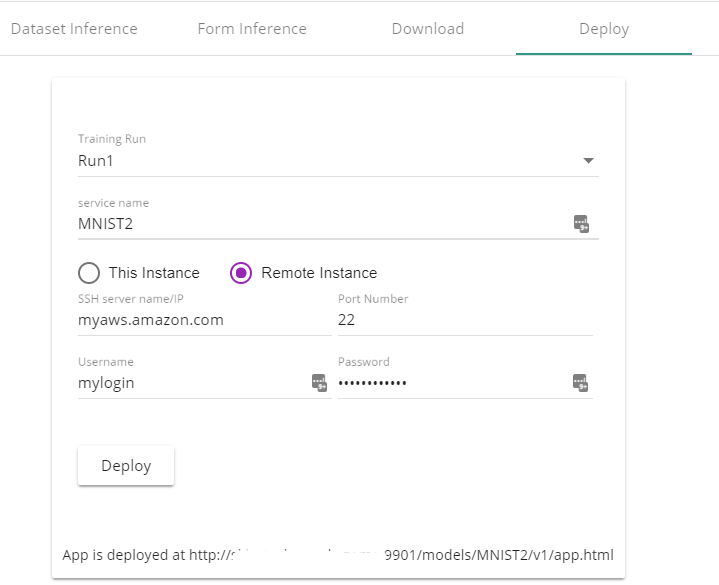
Task: Click the Deploy button
Action: pyautogui.click(x=126, y=465)
